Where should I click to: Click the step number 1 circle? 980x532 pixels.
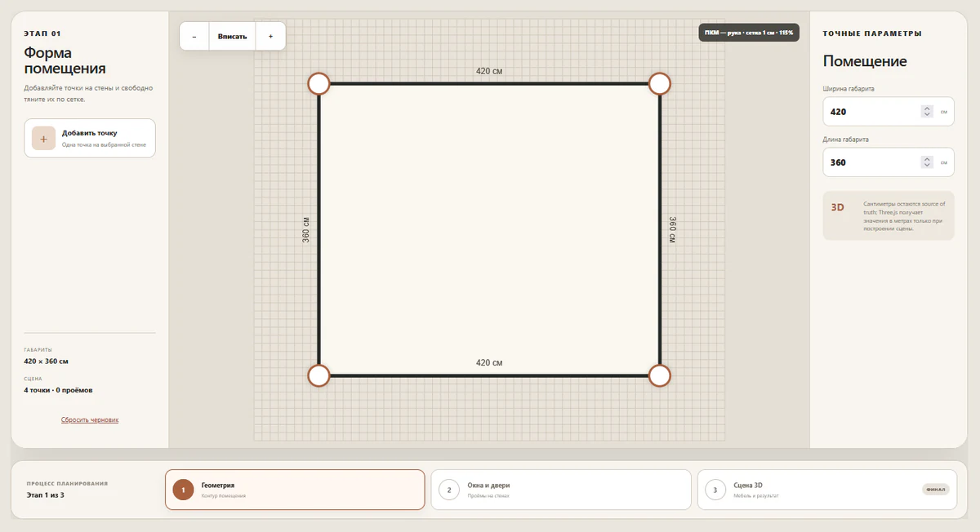183,490
